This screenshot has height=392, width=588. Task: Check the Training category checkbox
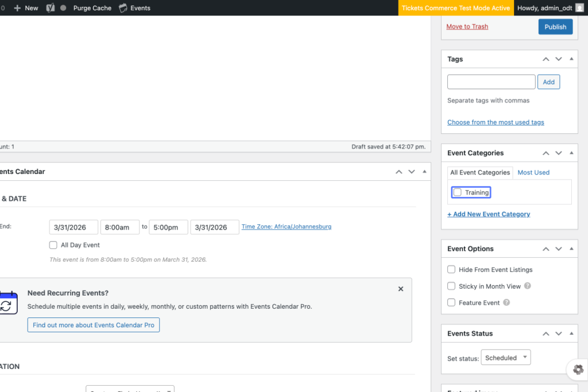click(458, 192)
